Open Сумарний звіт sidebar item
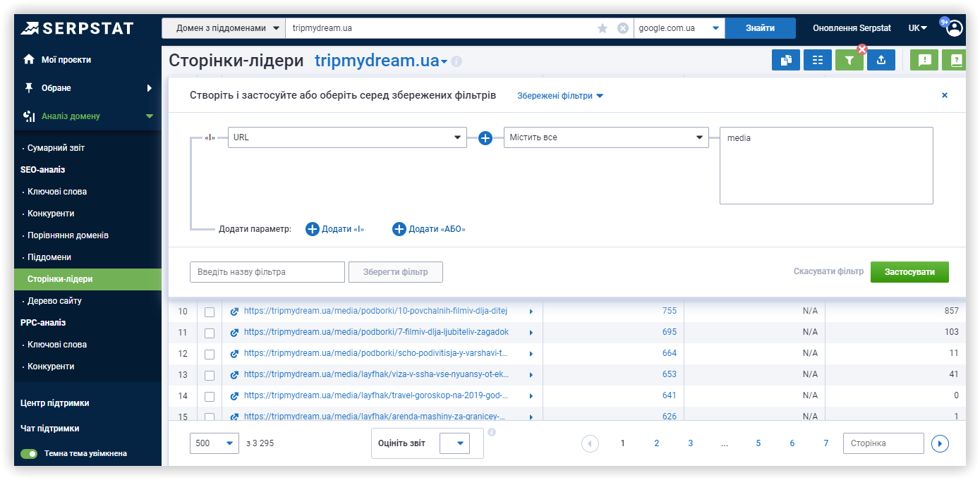 tap(56, 148)
